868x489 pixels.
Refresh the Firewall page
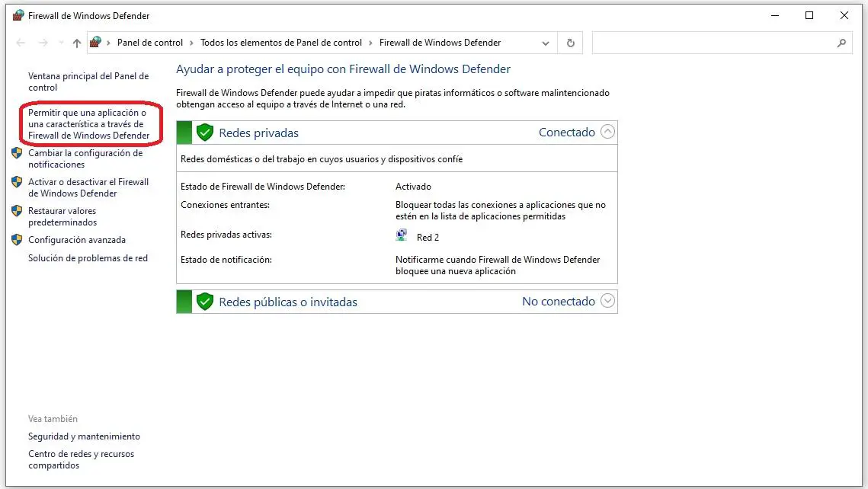pos(571,43)
